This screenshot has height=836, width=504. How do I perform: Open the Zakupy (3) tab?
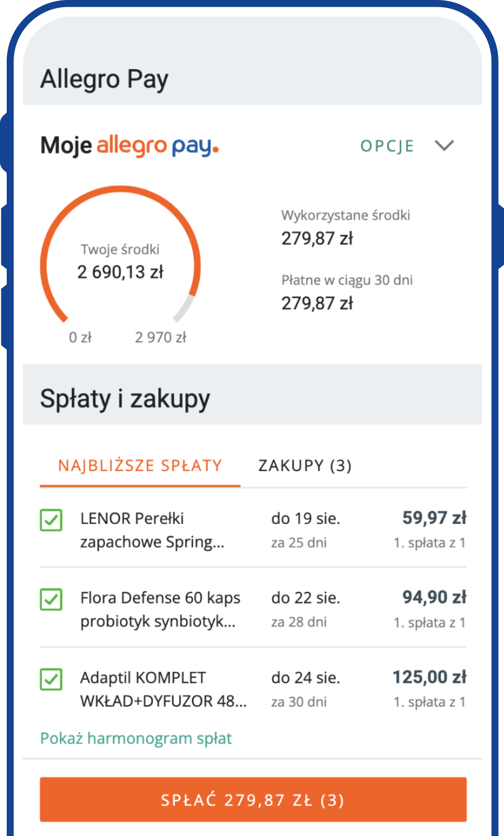tap(305, 466)
